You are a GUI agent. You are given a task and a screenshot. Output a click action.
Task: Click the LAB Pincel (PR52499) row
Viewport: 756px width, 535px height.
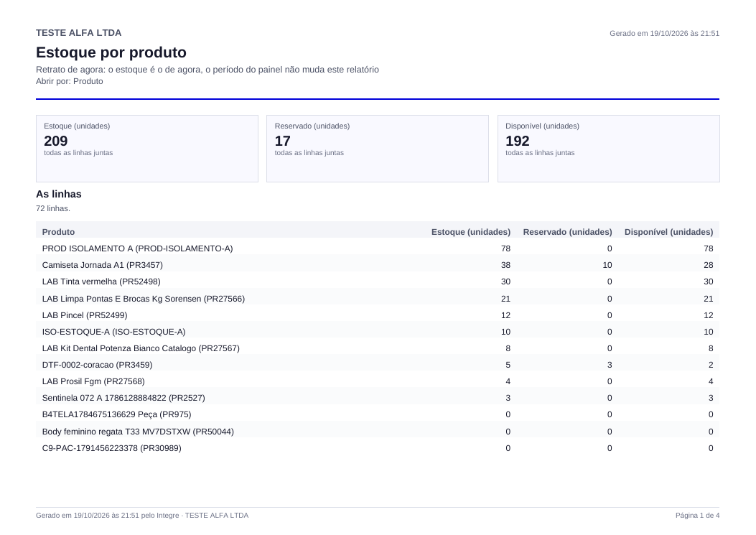378,315
